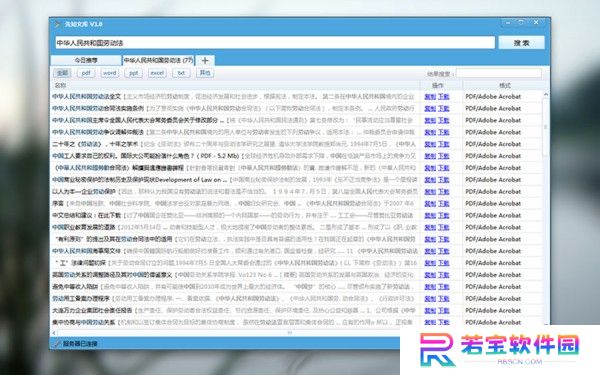Click the 搜索 search button
The height and width of the screenshot is (375, 600).
click(522, 43)
